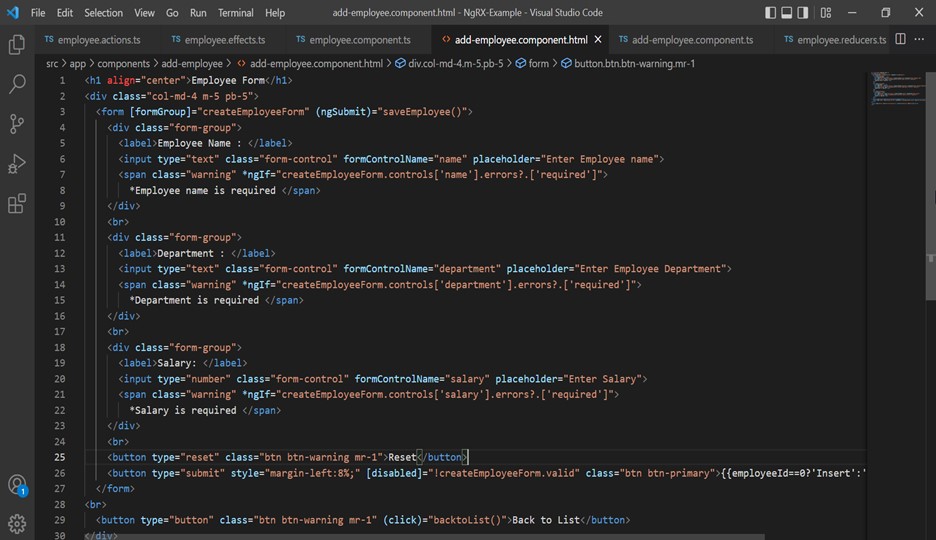Screen dimensions: 936x540
Task: Customize layout via title bar icon
Action: point(826,13)
